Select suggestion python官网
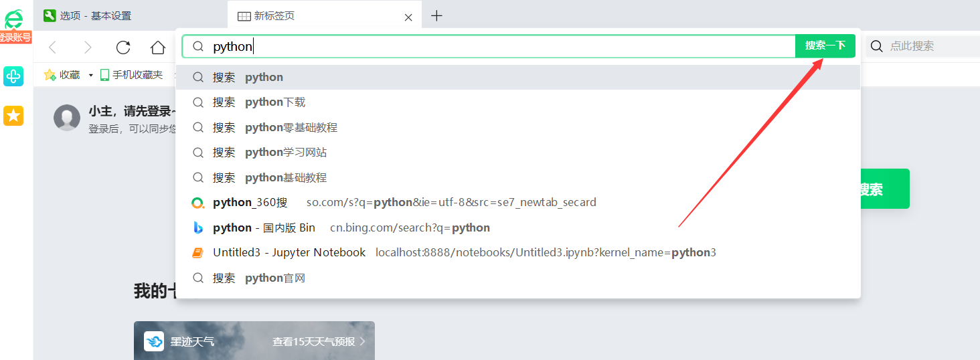The height and width of the screenshot is (360, 980). click(x=518, y=278)
